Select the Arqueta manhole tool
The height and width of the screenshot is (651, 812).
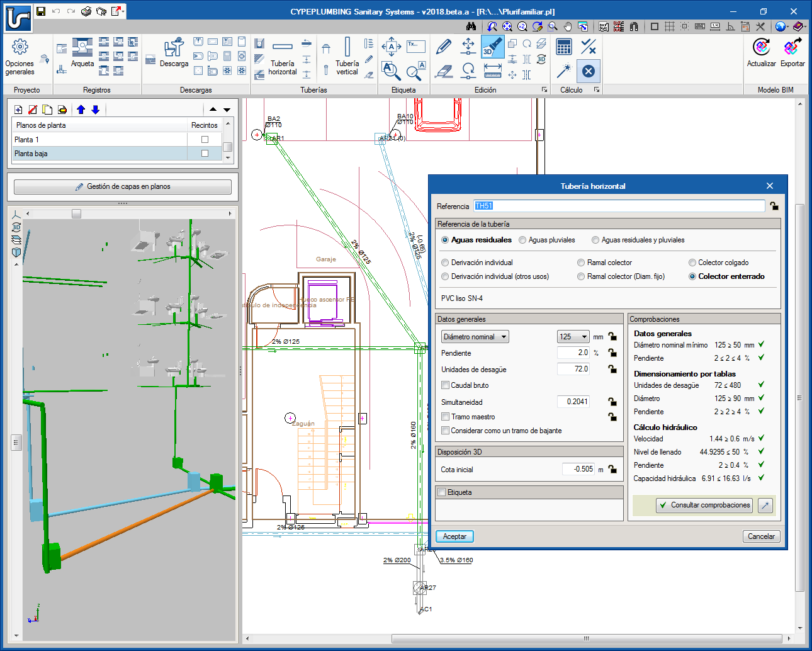(82, 53)
